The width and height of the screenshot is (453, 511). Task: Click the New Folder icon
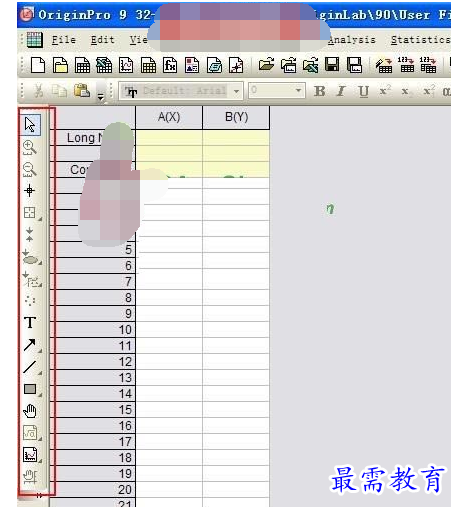(x=60, y=65)
